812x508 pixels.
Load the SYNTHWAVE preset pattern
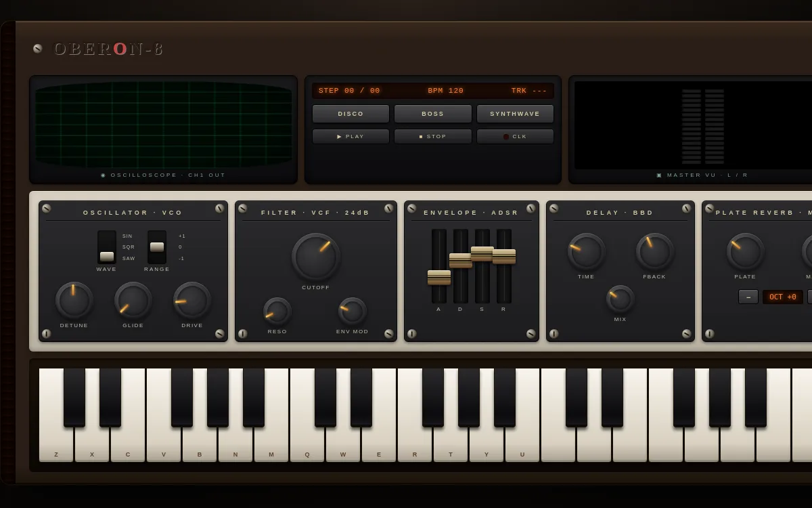515,114
